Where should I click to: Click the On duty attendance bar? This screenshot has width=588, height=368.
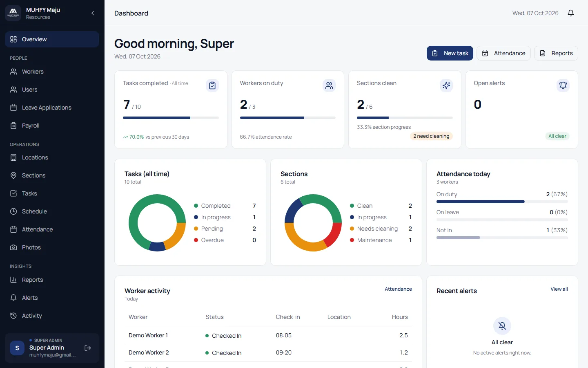click(x=502, y=202)
